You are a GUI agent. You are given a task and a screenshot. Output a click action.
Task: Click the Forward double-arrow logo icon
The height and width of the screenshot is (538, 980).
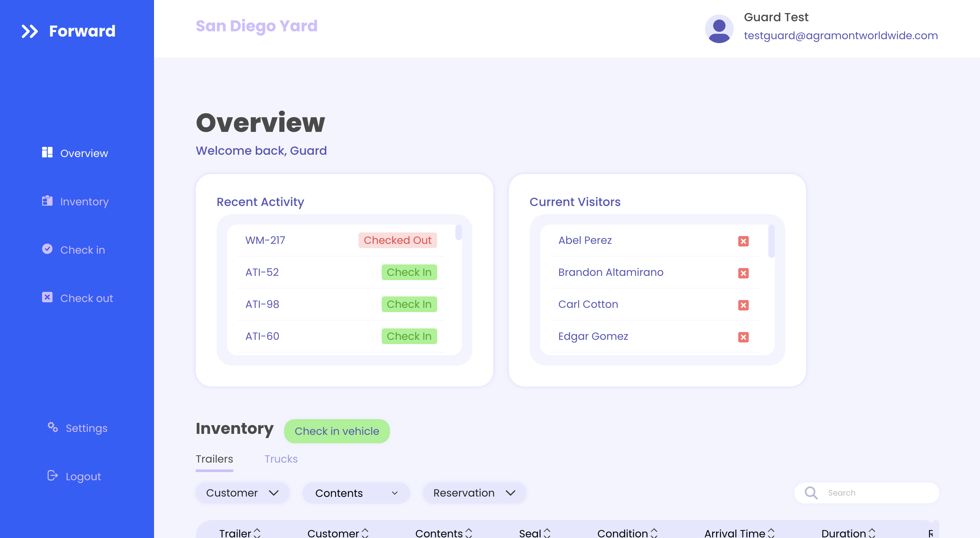pos(30,31)
